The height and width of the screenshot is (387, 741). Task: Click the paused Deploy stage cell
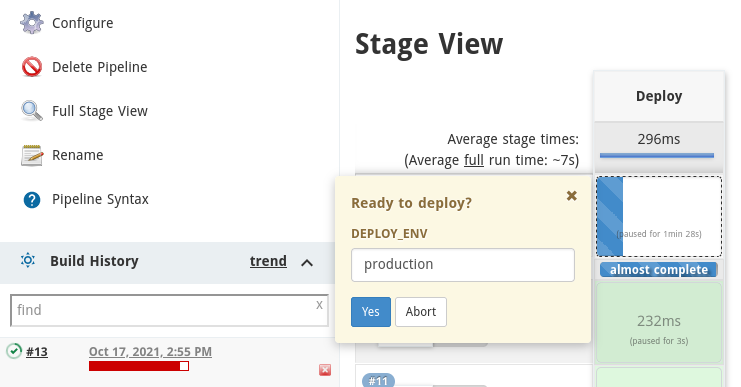coord(659,216)
